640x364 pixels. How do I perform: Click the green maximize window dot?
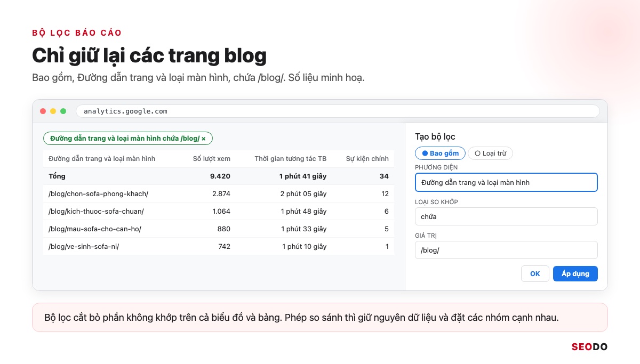63,111
